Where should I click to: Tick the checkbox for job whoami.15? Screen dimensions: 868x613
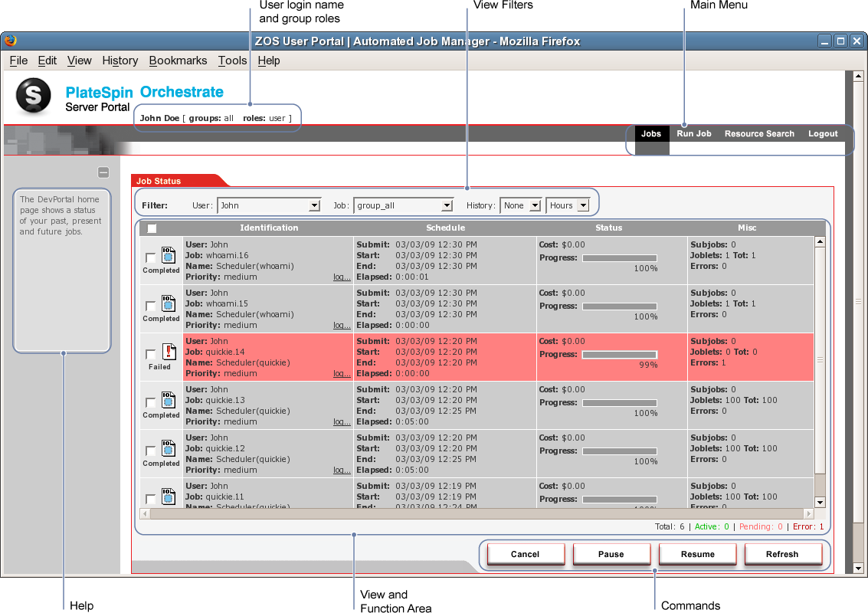[150, 305]
